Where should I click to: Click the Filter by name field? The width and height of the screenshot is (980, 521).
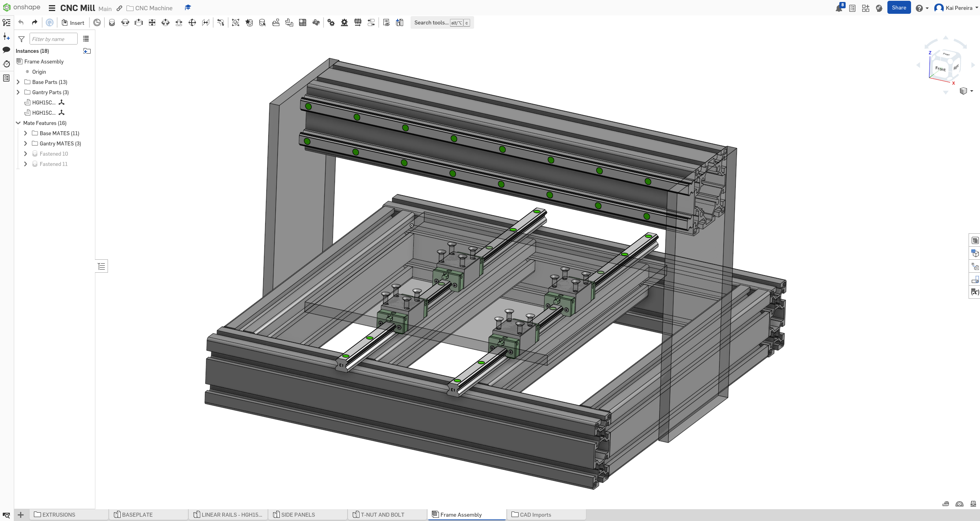pyautogui.click(x=53, y=39)
